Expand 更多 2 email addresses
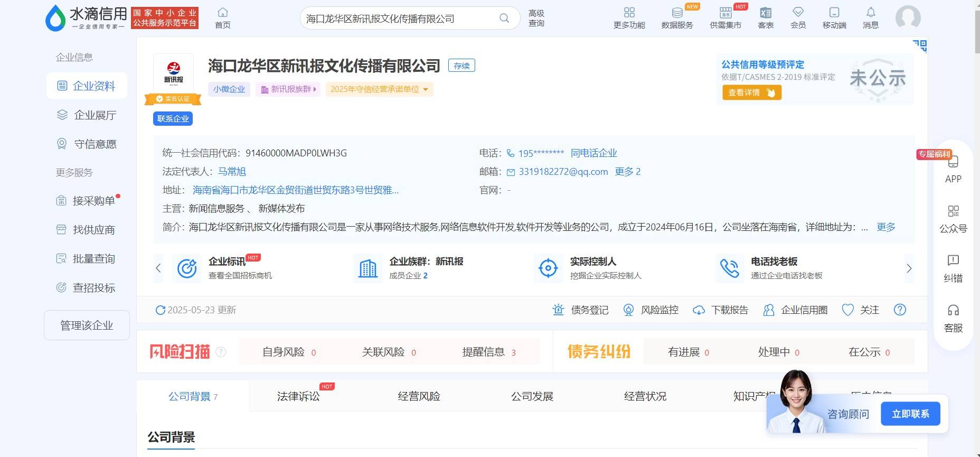This screenshot has width=980, height=457. click(x=628, y=172)
